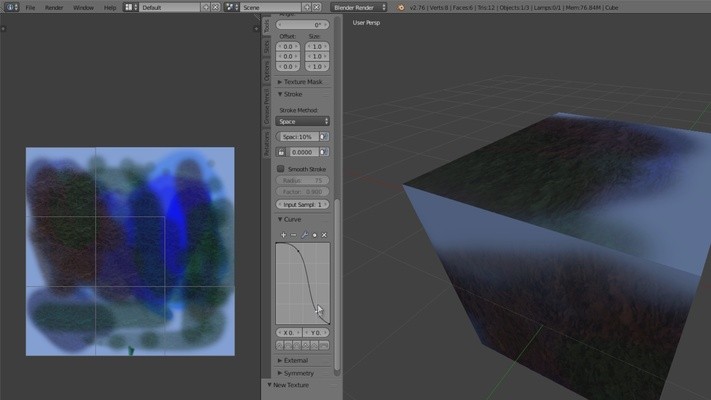Apply the first curve preset shape

click(x=281, y=345)
